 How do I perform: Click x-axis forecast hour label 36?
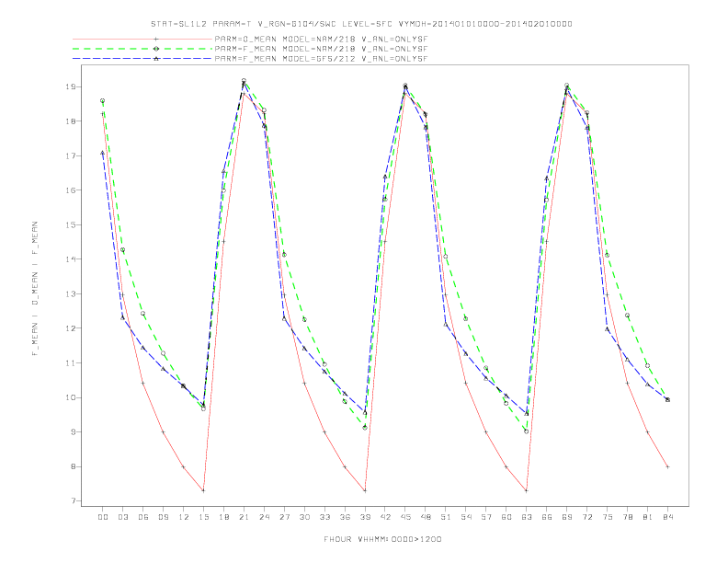coord(345,517)
